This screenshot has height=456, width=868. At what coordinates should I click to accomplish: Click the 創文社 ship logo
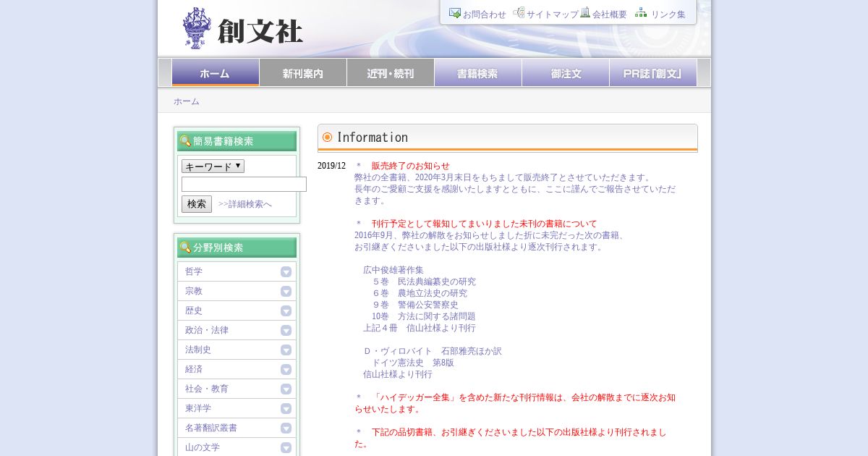coord(197,28)
